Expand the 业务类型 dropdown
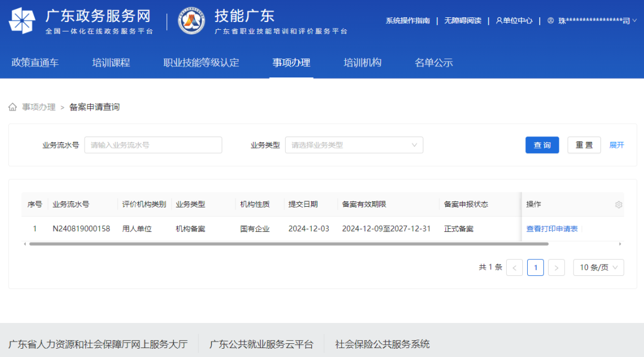The image size is (644, 357). [354, 145]
